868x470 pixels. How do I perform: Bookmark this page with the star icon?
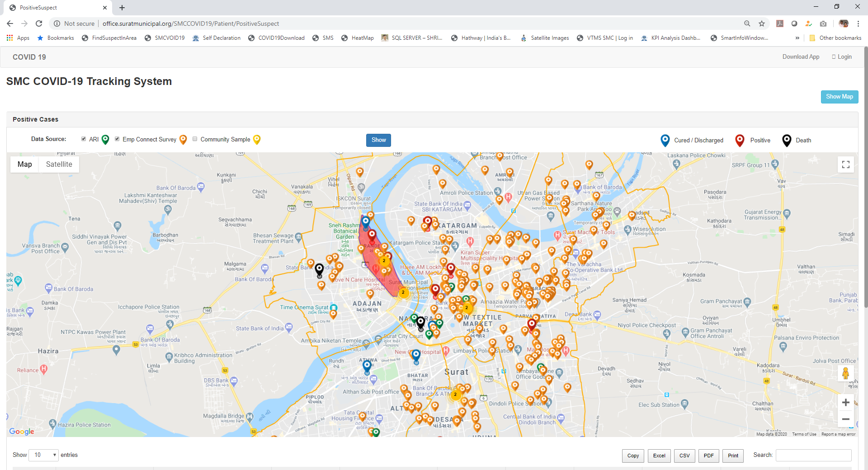tap(762, 23)
